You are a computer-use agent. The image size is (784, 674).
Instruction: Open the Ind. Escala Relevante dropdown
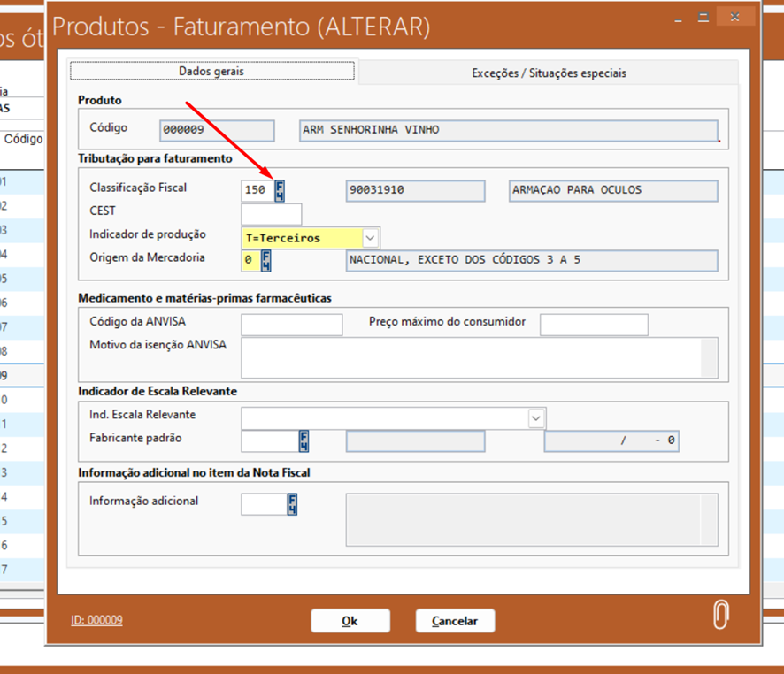pos(536,417)
